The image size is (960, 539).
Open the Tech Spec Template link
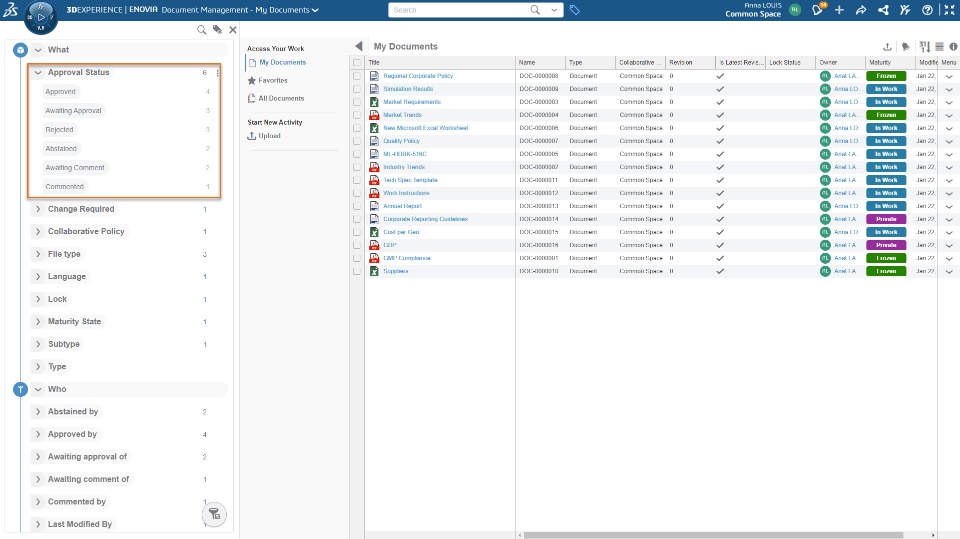coord(410,180)
